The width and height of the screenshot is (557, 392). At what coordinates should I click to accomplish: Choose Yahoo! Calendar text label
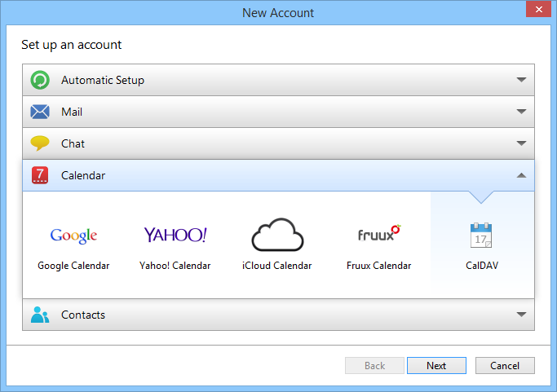point(175,266)
